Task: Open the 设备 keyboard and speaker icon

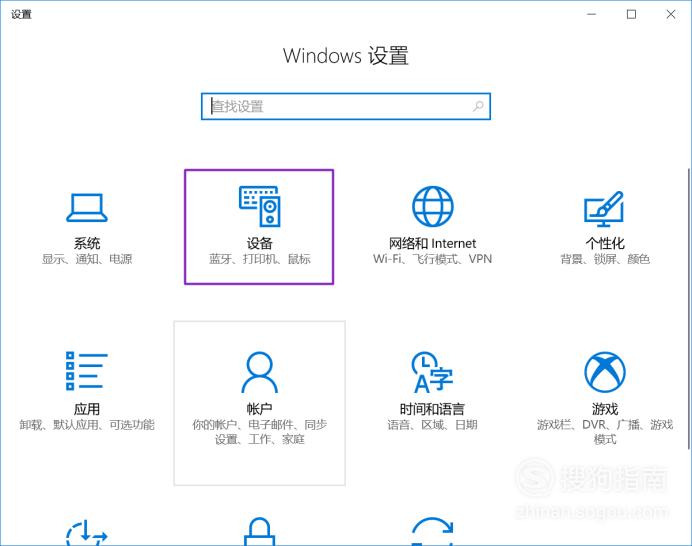Action: click(260, 206)
